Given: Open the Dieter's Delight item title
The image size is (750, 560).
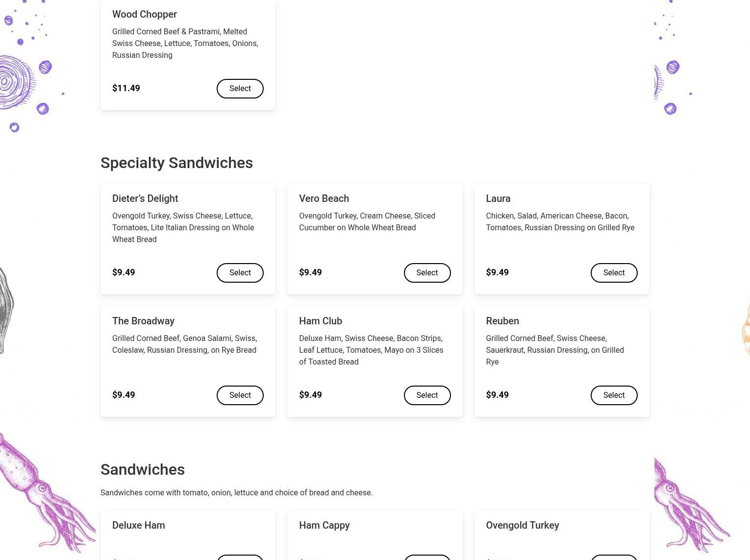Looking at the screenshot, I should click(x=145, y=198).
